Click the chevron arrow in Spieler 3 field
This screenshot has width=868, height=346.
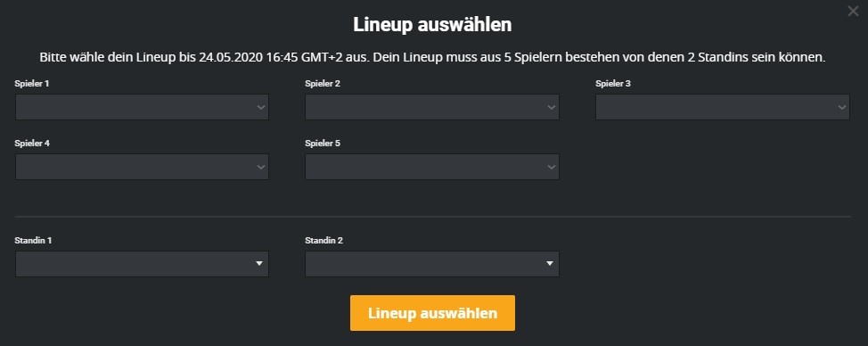coord(842,107)
